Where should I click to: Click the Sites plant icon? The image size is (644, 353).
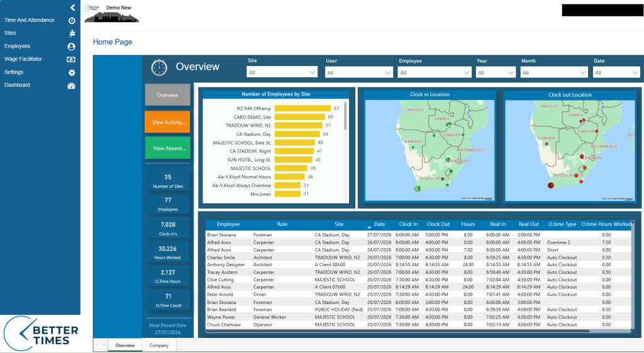click(x=72, y=33)
